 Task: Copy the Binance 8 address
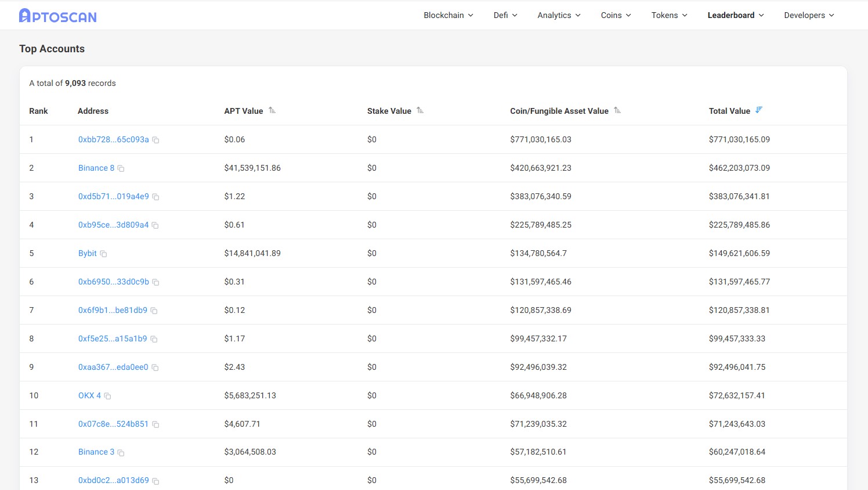121,168
